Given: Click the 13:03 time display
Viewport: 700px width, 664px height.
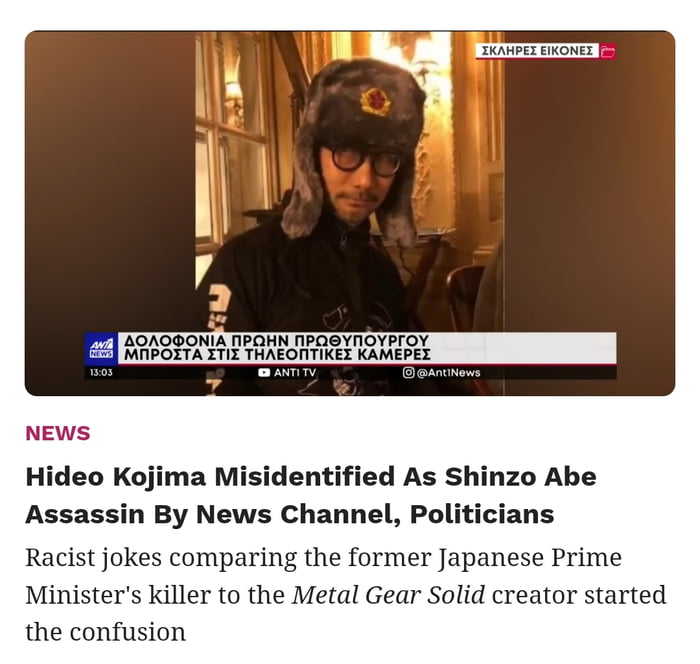Looking at the screenshot, I should pyautogui.click(x=101, y=372).
